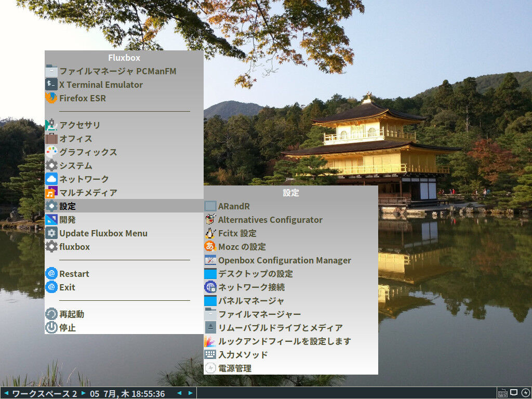Click the Fluxbox menu title
This screenshot has width=532, height=399.
pyautogui.click(x=124, y=58)
